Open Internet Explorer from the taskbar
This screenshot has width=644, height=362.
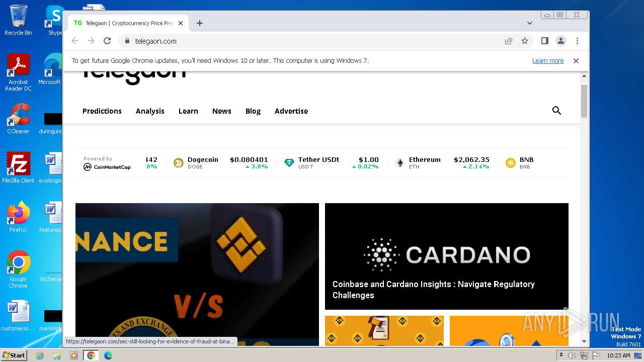click(x=40, y=355)
